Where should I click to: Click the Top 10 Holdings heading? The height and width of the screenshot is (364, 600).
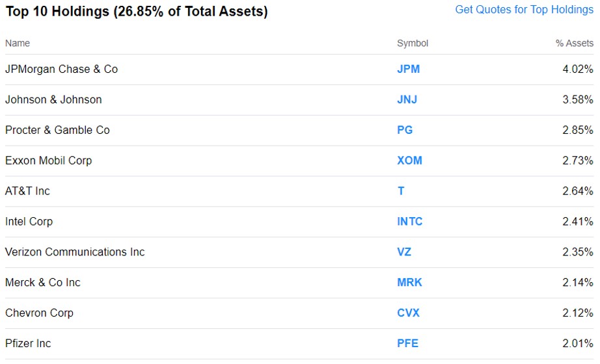[137, 12]
